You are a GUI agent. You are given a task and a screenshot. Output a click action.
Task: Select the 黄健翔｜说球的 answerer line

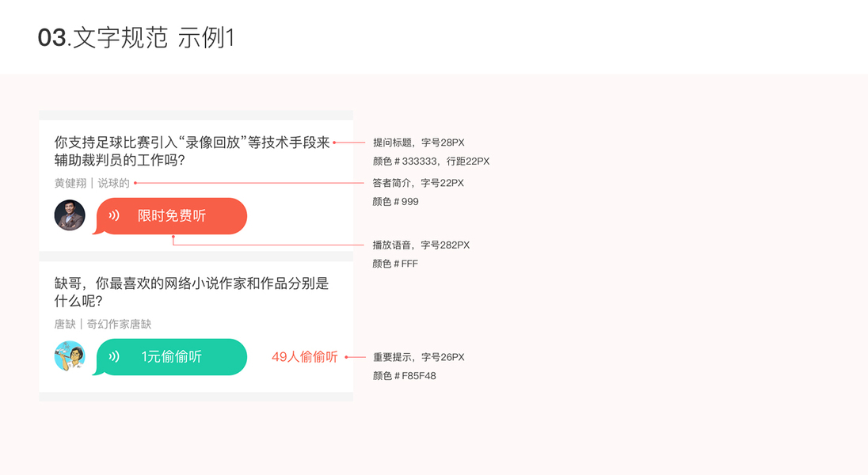click(x=92, y=184)
